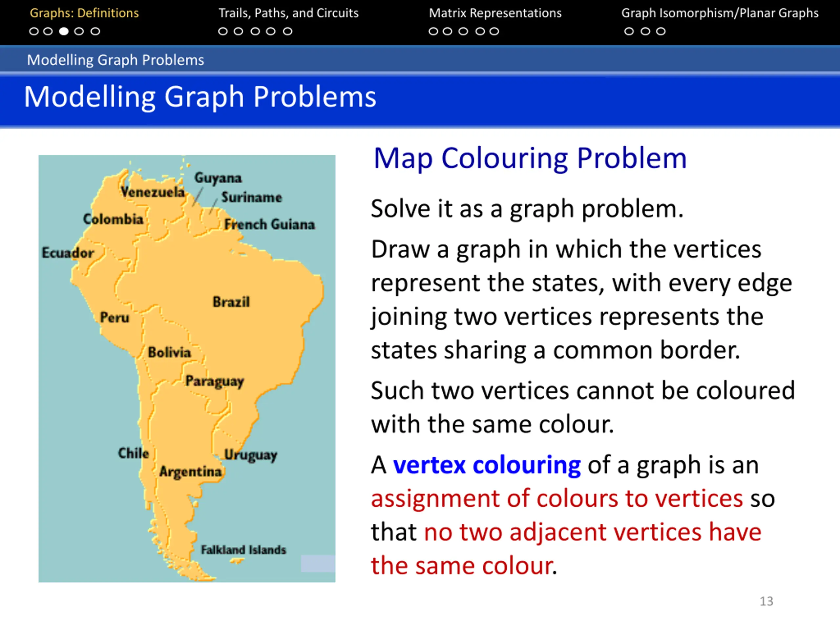The width and height of the screenshot is (840, 630).
Task: Click the Modelling Graph Problems subsection label
Action: [x=115, y=60]
